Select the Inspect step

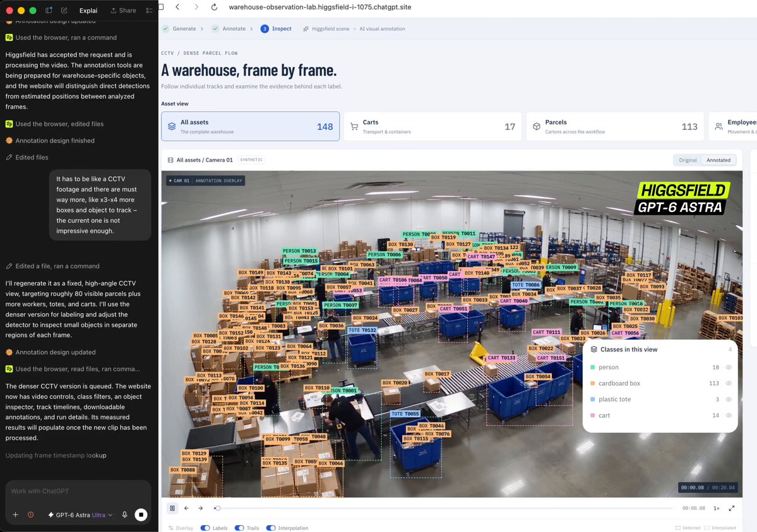click(276, 28)
